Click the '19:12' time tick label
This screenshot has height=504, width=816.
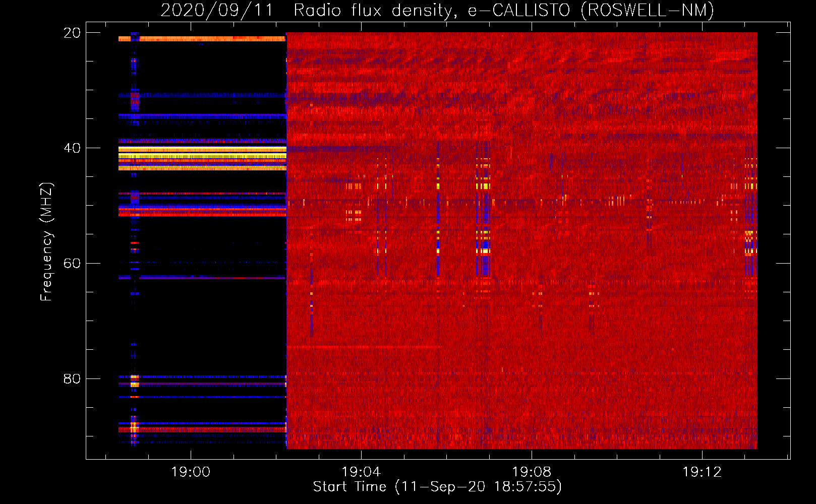702,472
